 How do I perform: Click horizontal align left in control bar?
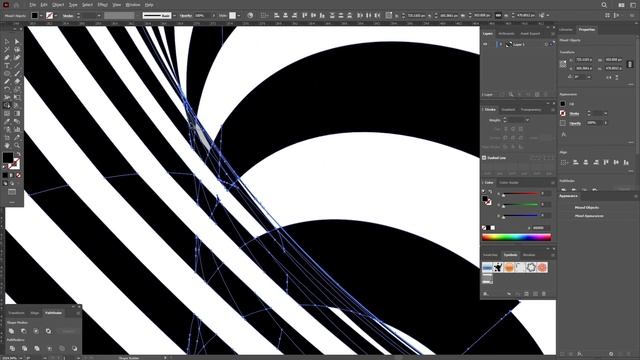point(277,15)
